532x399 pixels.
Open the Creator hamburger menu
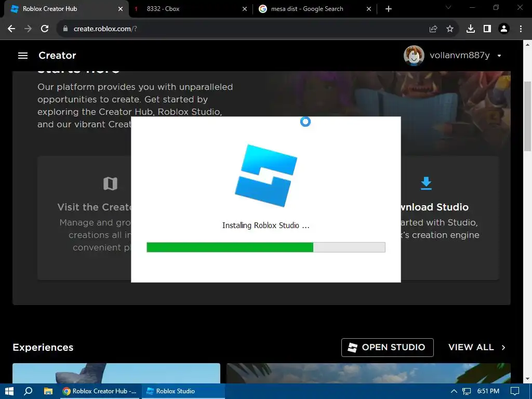click(23, 55)
